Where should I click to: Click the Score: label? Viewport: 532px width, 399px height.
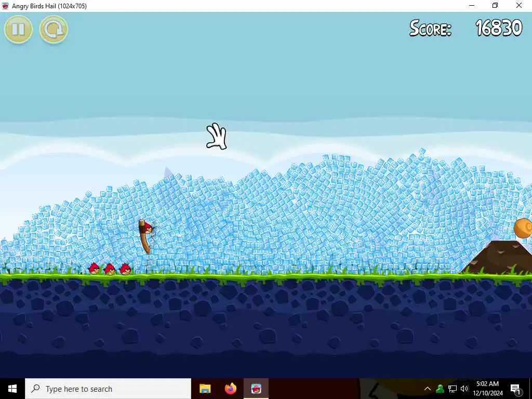430,28
